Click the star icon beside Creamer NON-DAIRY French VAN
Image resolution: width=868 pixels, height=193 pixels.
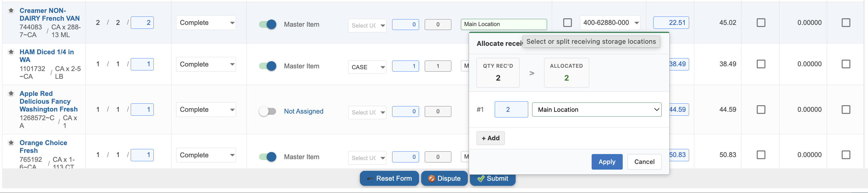click(11, 10)
